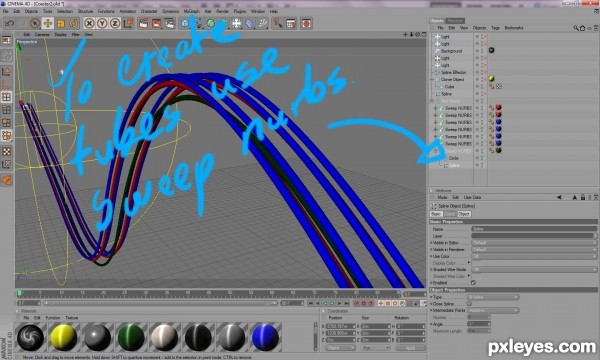Open search magnifier in Objects manager

tap(576, 28)
